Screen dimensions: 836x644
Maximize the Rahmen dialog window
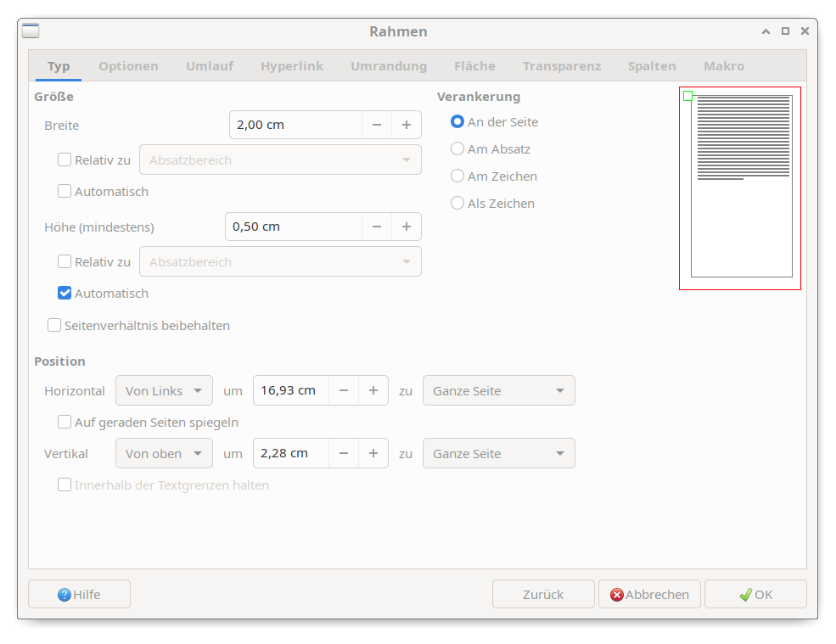[785, 31]
